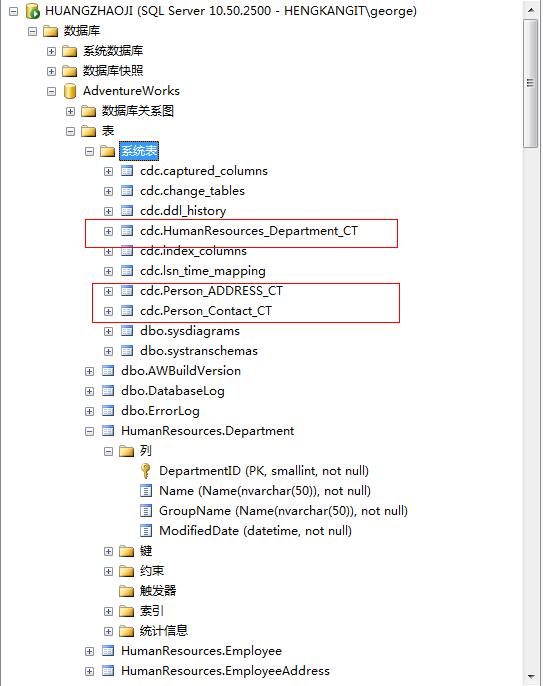Expand the cdc.index_columns table node
543x686 pixels.
pos(109,252)
